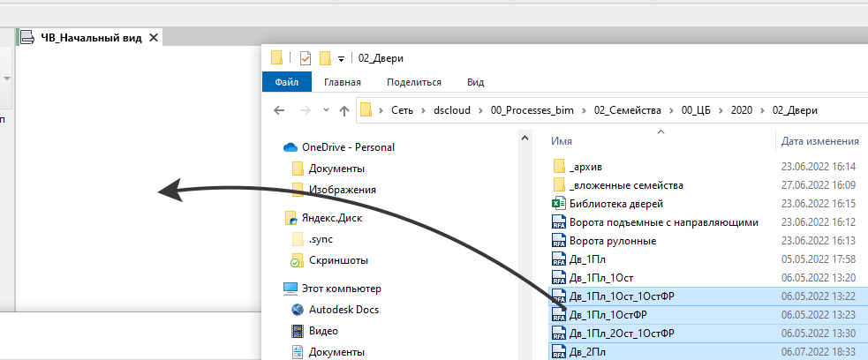This screenshot has width=868, height=360.
Task: Switch to ЧВ_Начальный вид view tab
Action: 90,38
